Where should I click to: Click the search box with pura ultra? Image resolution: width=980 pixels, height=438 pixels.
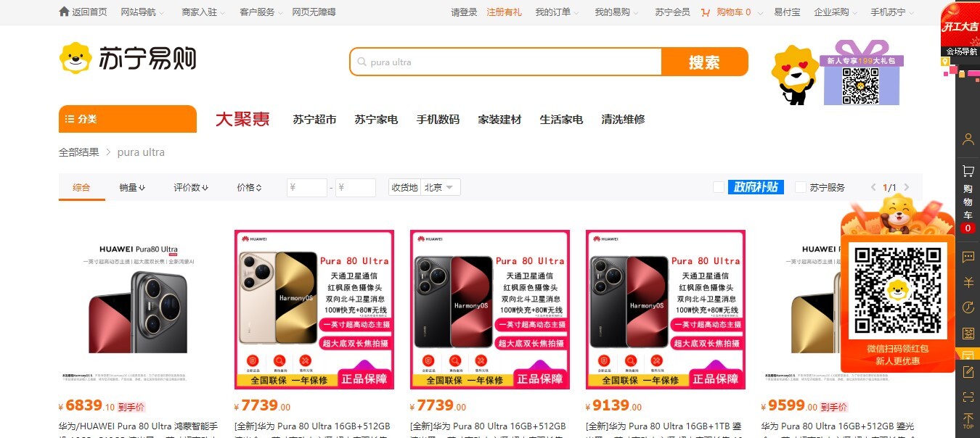pyautogui.click(x=506, y=62)
